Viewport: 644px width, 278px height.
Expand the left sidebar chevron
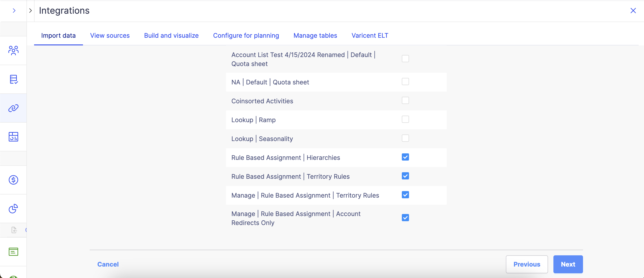14,11
